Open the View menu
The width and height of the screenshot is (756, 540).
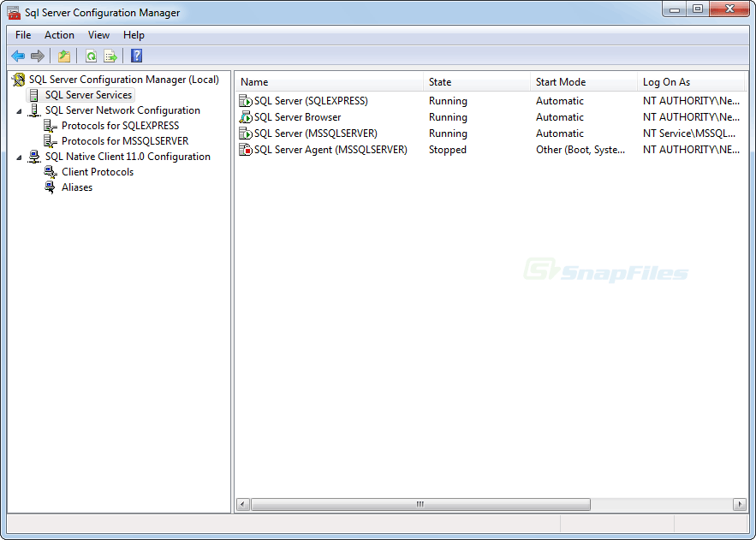point(98,35)
